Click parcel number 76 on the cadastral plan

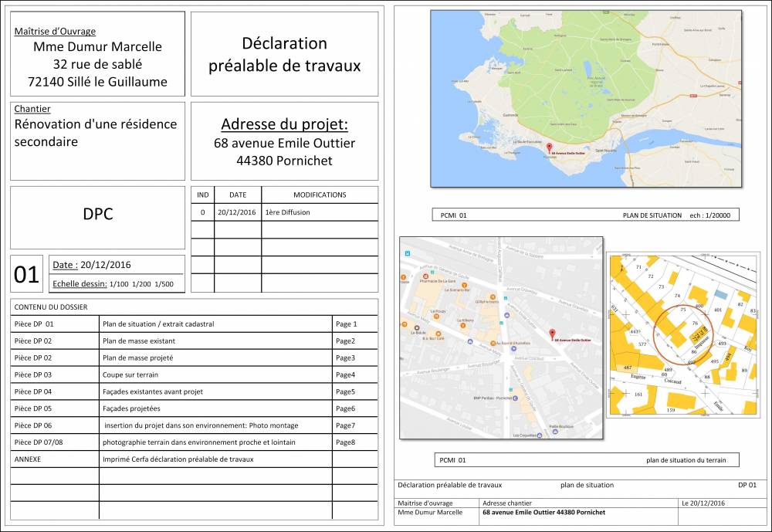[x=695, y=324]
